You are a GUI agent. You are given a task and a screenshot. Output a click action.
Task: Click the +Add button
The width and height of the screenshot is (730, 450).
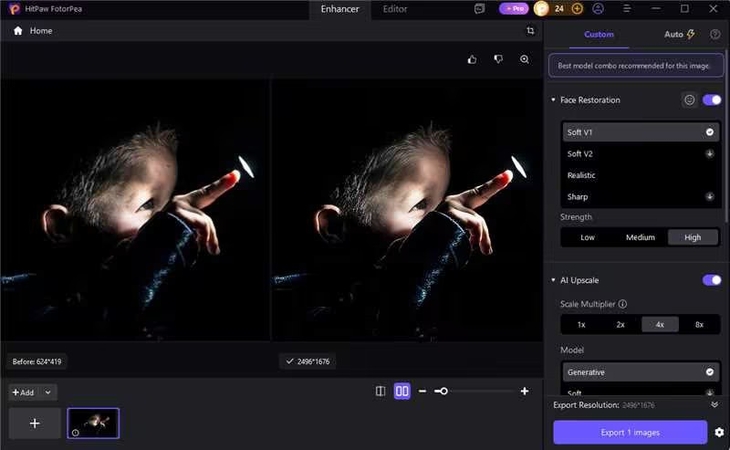(x=23, y=392)
